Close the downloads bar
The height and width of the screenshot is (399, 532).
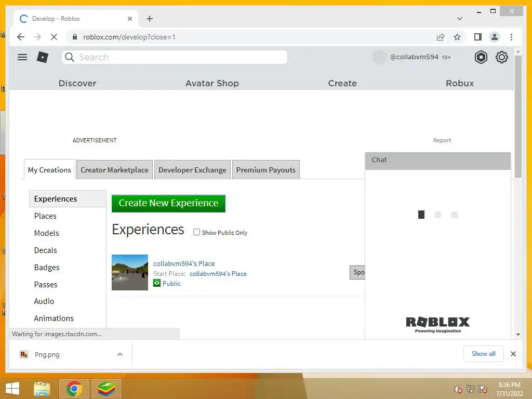[513, 354]
